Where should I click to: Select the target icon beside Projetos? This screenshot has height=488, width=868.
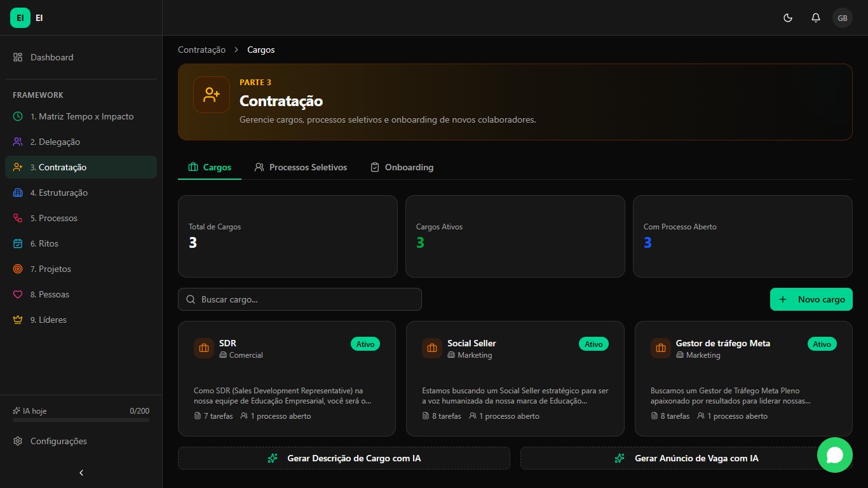18,269
